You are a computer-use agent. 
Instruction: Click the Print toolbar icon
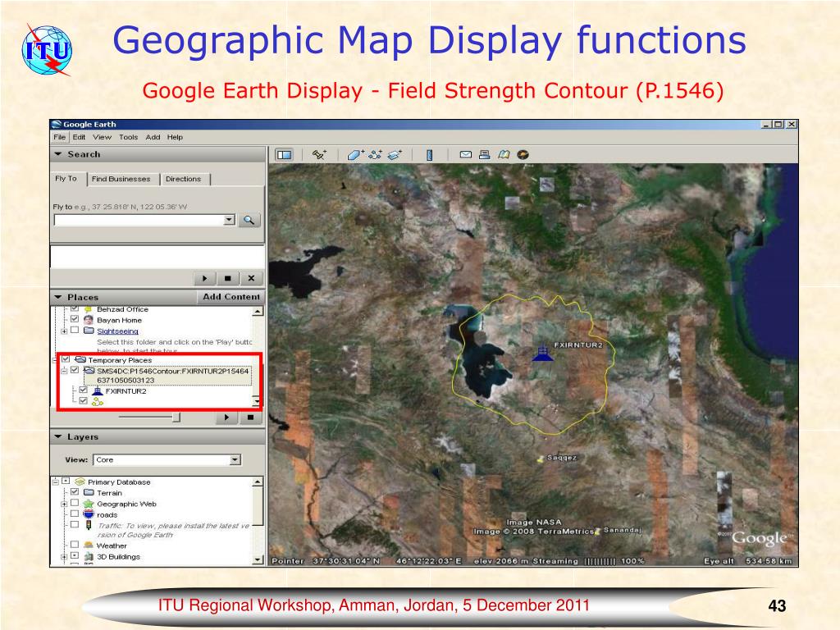484,155
